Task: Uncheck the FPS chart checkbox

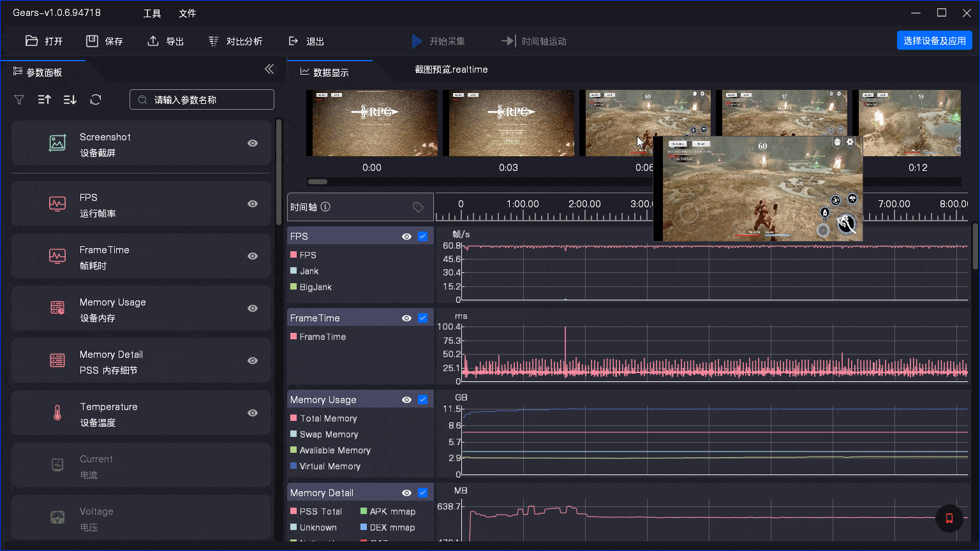Action: [422, 236]
